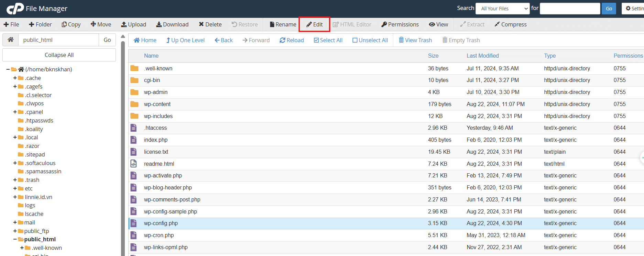This screenshot has width=644, height=256.
Task: Select wp-config-sample.php file name
Action: click(x=171, y=211)
